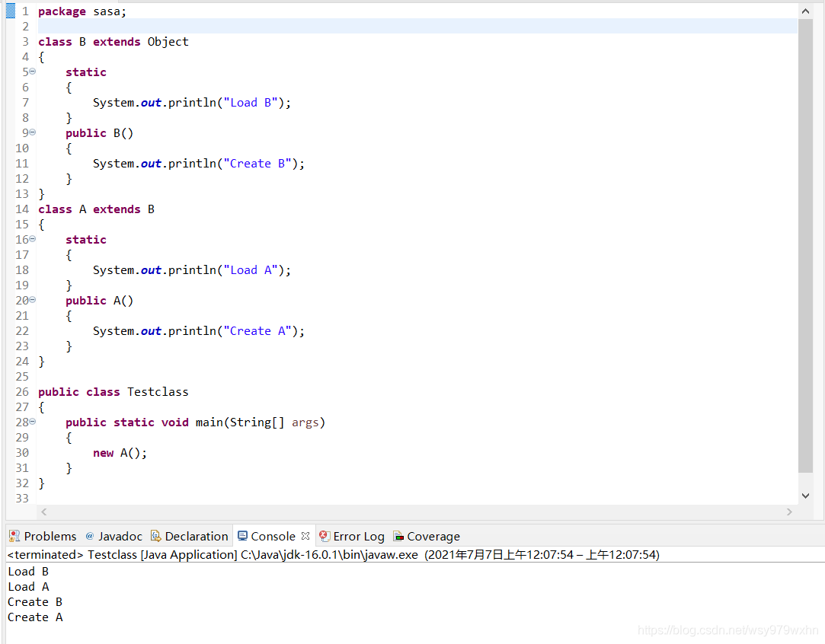Select the Console tab
Screen dimensions: 825x644
(x=273, y=536)
